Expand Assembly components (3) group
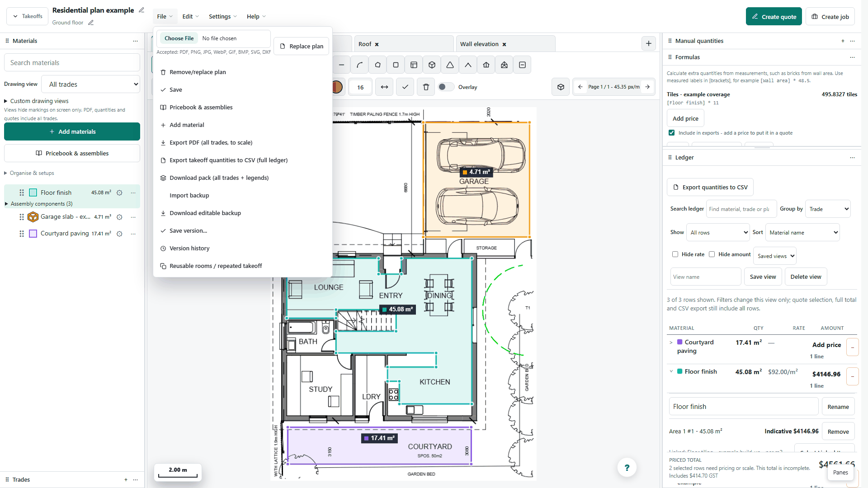Image resolution: width=868 pixels, height=488 pixels. (x=38, y=204)
